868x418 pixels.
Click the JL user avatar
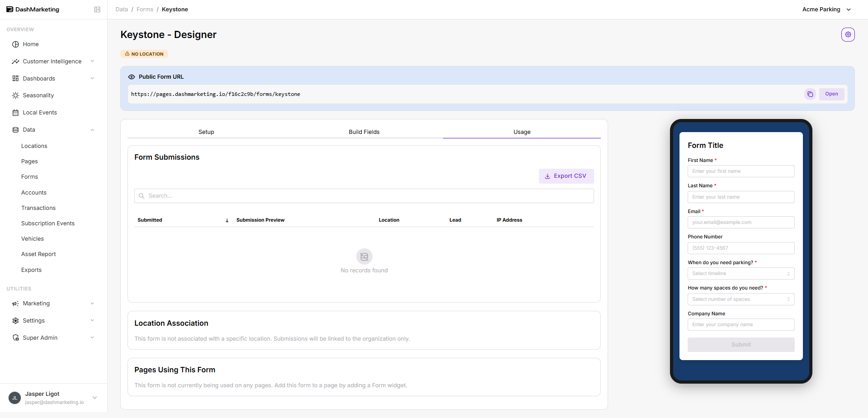coord(15,398)
